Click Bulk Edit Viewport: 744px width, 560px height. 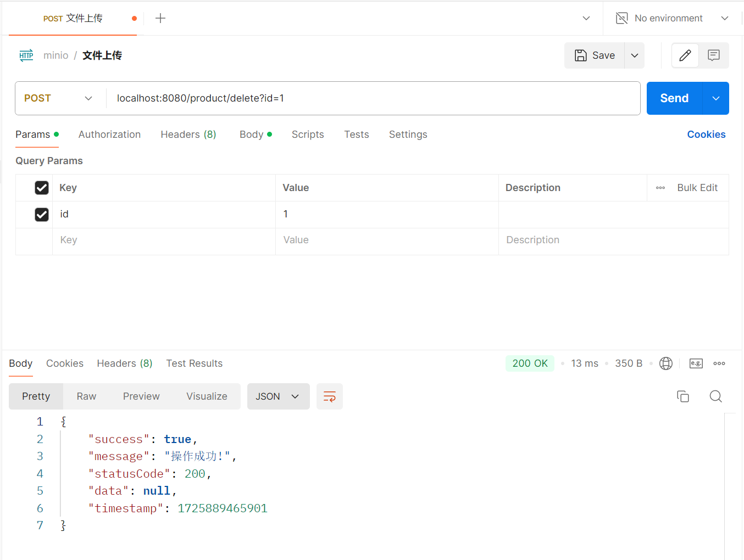click(x=697, y=188)
